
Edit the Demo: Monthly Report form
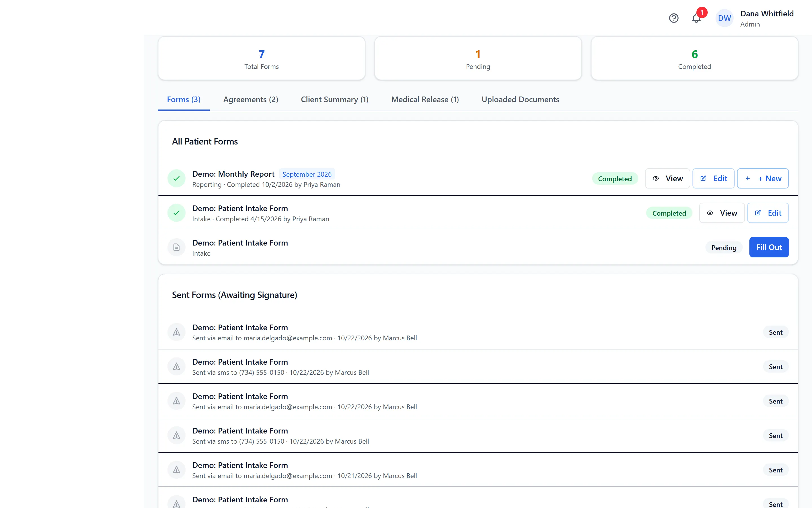713,178
